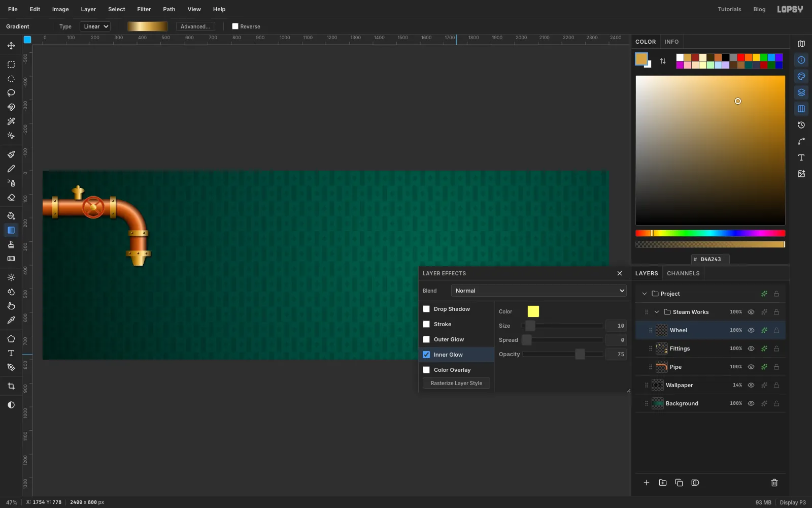Select the Pencil tool

point(11,169)
